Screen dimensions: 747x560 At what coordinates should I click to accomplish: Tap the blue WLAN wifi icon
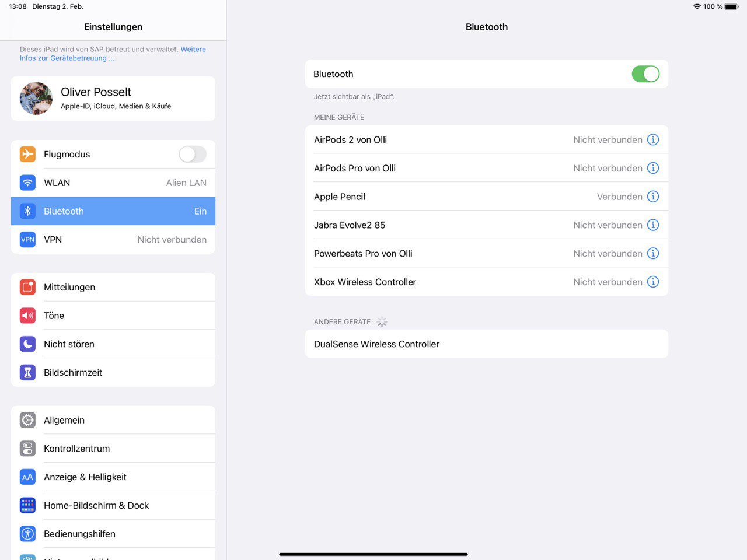27,183
